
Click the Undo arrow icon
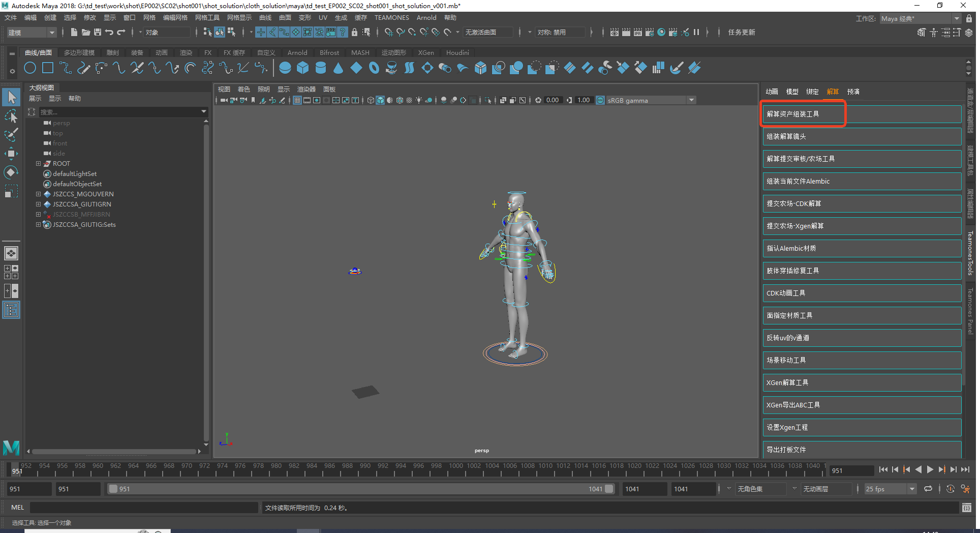(x=109, y=32)
